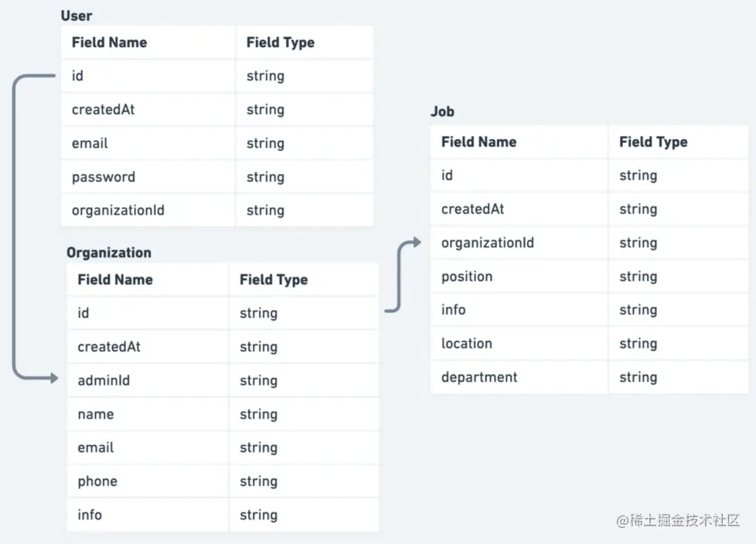Click the arrowhead pointing to adminId
Screen dimensions: 756x544
click(53, 378)
